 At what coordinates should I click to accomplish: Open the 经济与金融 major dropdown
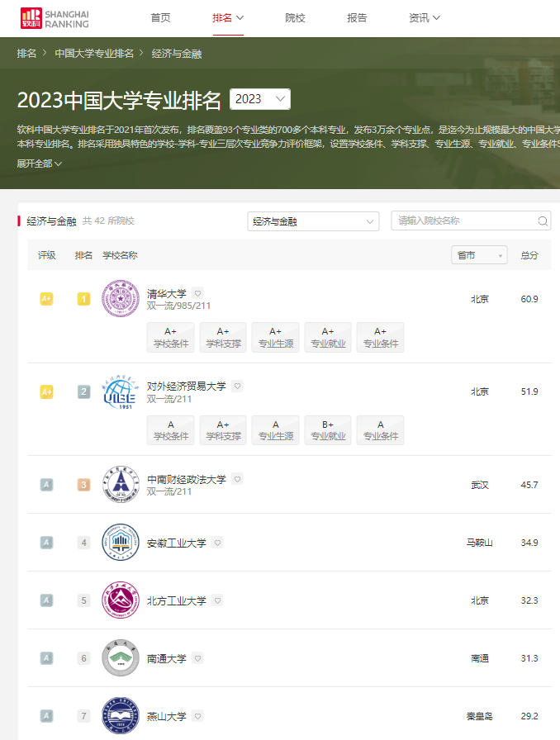(313, 221)
